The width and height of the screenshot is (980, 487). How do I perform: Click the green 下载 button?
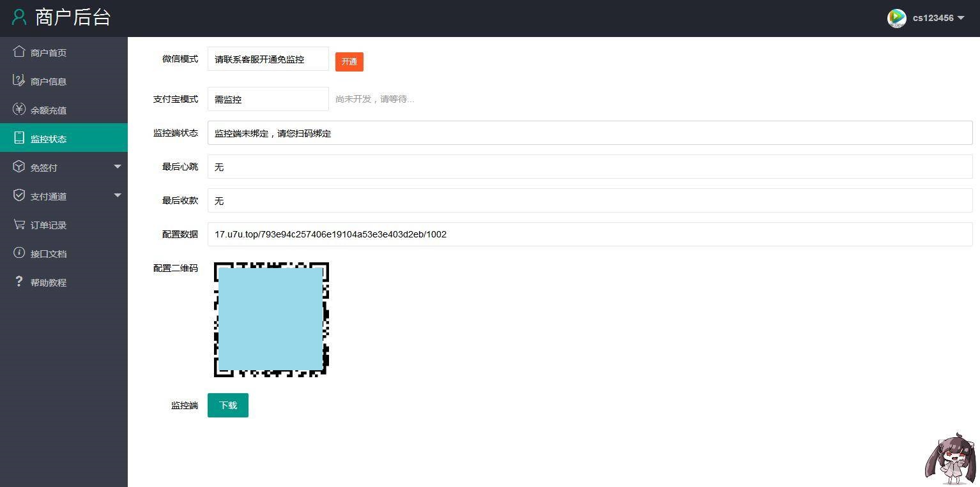(x=228, y=405)
